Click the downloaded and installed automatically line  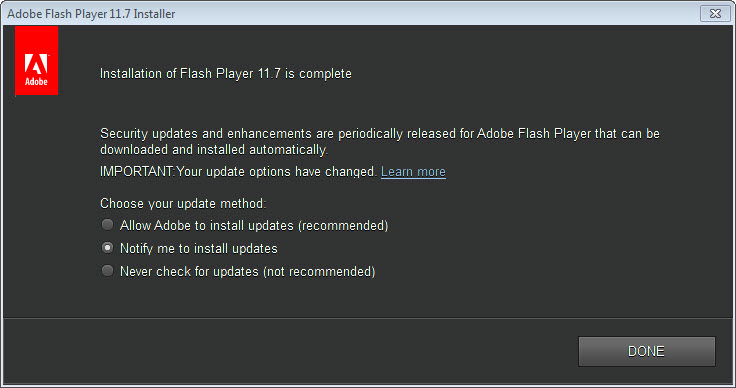click(x=214, y=150)
